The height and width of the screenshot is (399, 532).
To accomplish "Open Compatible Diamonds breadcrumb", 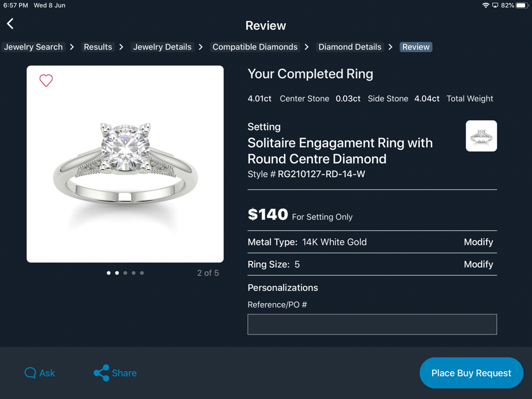I will 255,47.
